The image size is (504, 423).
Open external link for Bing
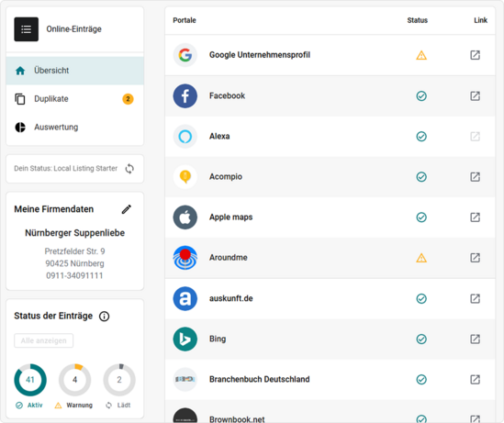[x=475, y=340]
